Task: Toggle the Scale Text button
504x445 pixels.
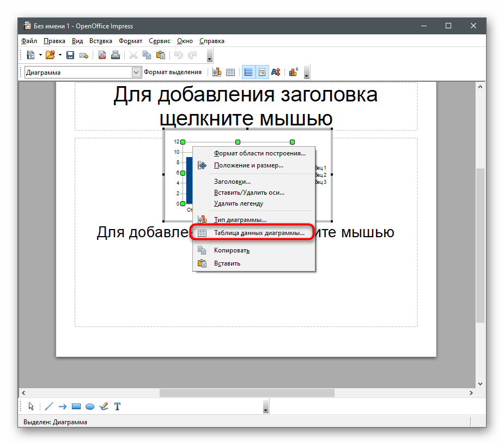Action: pos(276,72)
